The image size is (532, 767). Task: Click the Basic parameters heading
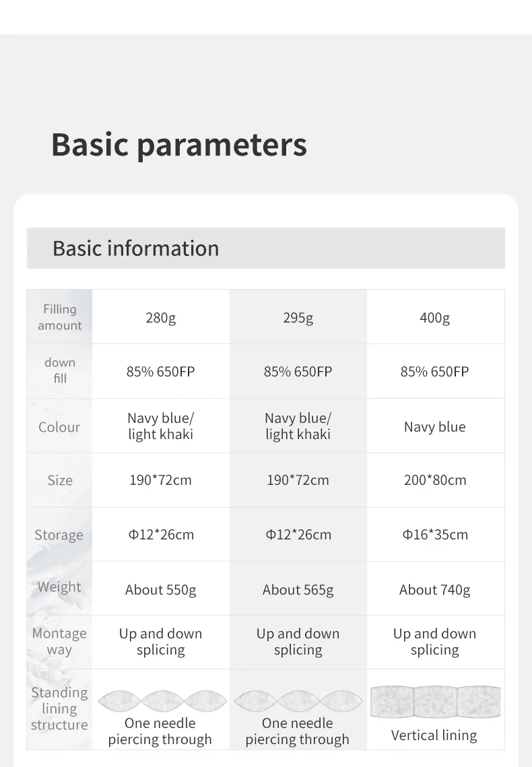click(179, 145)
